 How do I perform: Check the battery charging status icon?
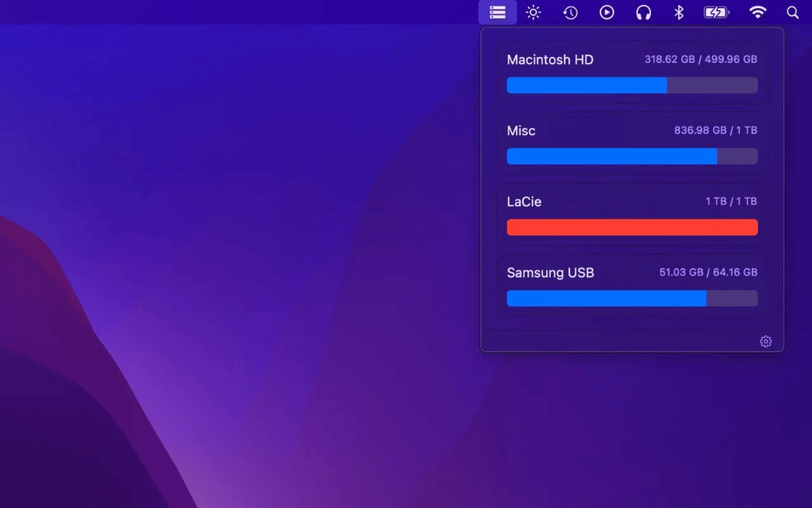pos(716,12)
